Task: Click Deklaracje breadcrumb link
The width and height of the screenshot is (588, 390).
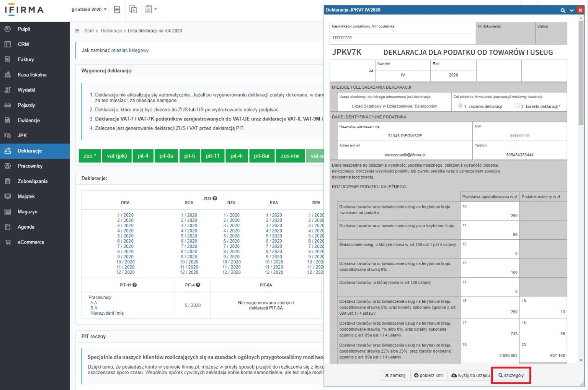Action: point(111,31)
